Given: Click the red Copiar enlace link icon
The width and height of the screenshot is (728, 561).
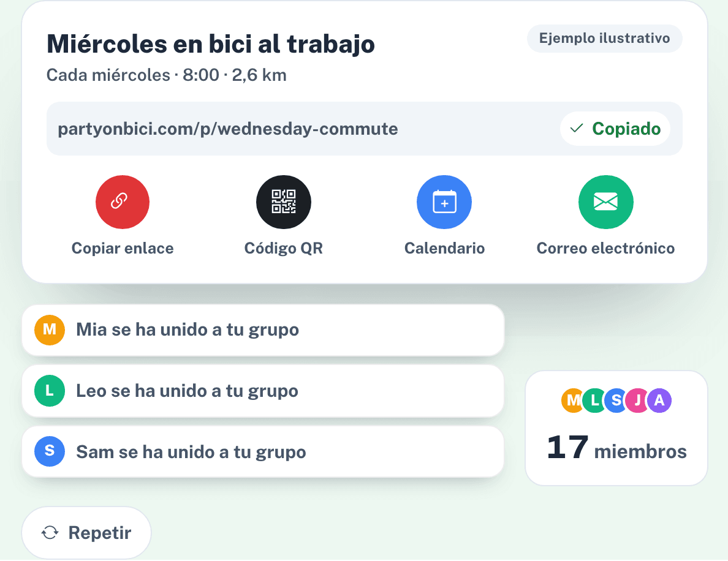Looking at the screenshot, I should point(123,202).
